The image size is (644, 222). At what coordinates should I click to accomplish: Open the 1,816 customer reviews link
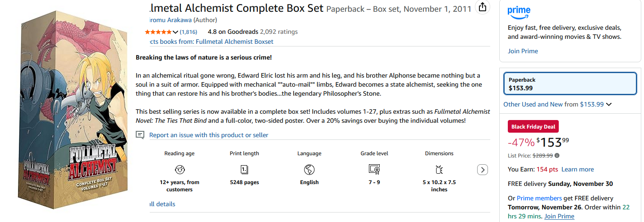[x=189, y=32]
